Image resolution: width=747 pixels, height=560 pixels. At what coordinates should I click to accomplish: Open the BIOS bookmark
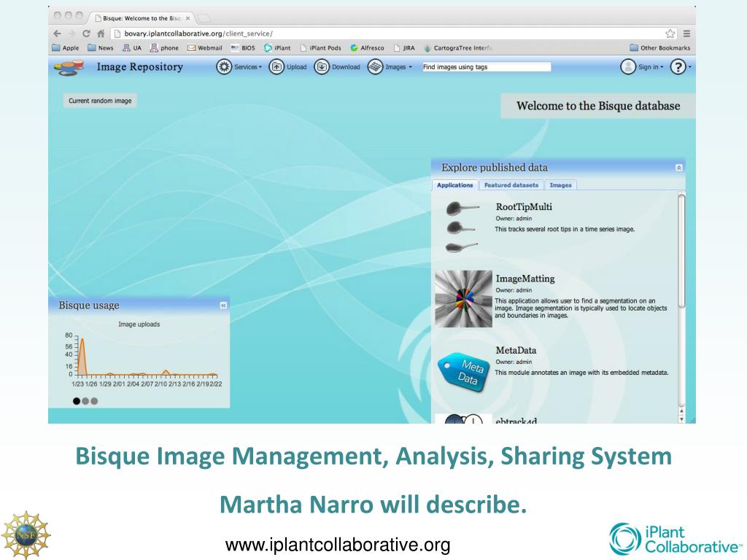(x=243, y=47)
